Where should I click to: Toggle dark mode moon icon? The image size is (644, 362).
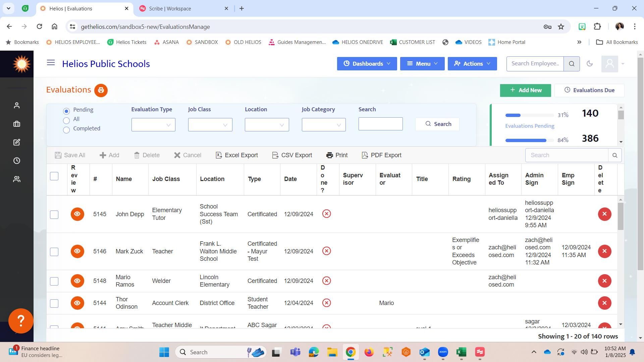(x=589, y=64)
